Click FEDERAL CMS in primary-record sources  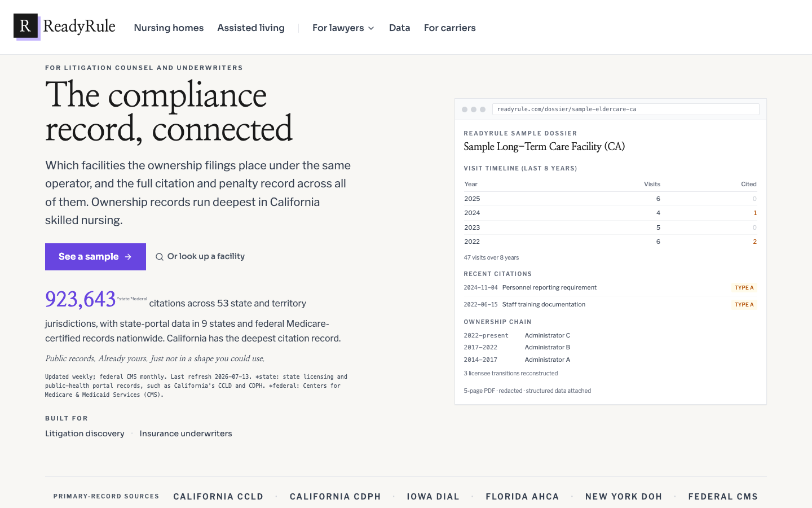723,497
